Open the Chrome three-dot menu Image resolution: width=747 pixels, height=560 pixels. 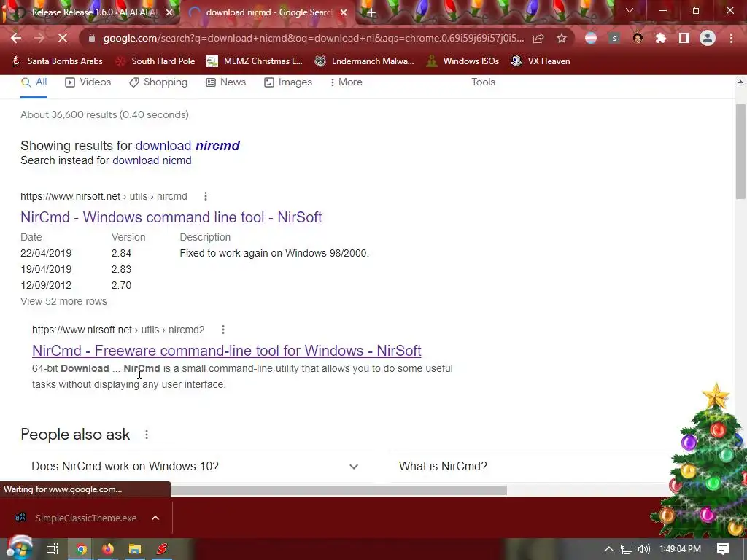click(x=731, y=38)
